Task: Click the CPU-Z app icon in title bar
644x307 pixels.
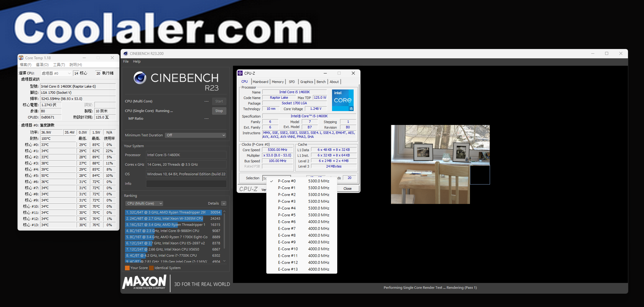Action: tap(240, 73)
